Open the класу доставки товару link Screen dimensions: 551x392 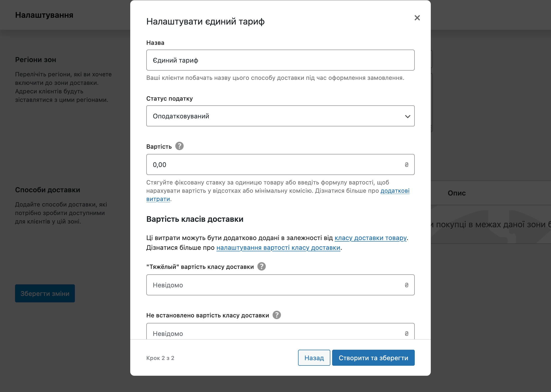point(370,238)
